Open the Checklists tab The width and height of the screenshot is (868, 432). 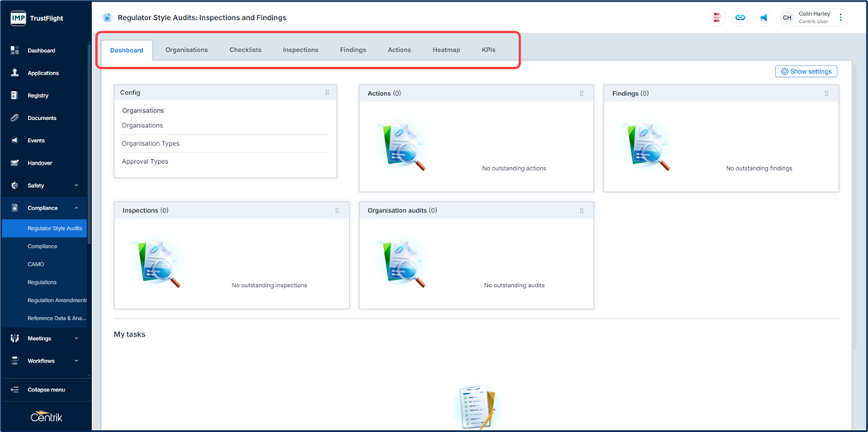click(245, 50)
